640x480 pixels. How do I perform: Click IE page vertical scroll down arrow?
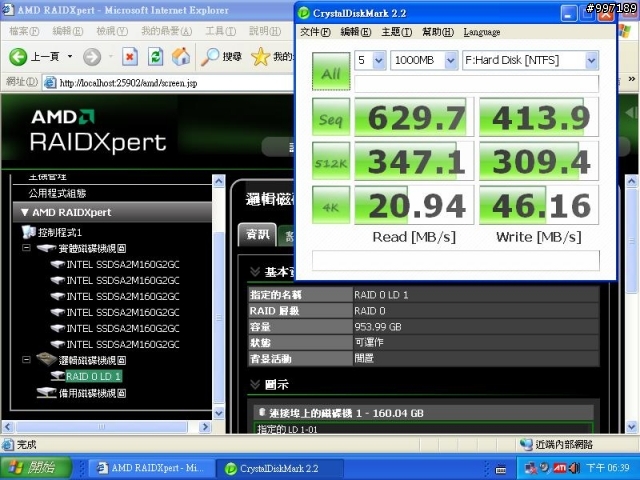631,427
